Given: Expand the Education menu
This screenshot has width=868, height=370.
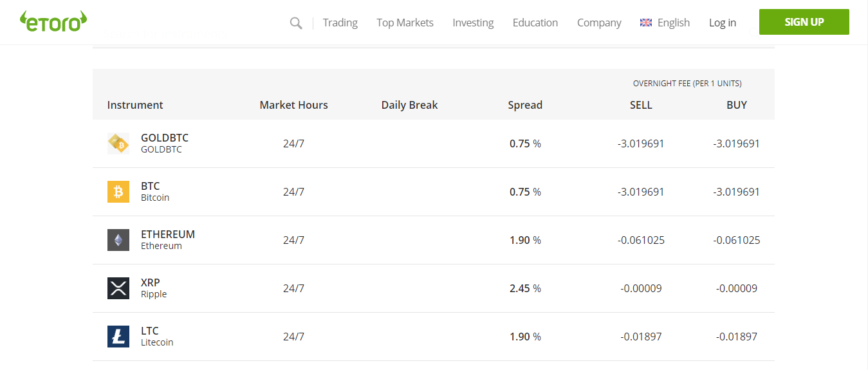Looking at the screenshot, I should (535, 23).
